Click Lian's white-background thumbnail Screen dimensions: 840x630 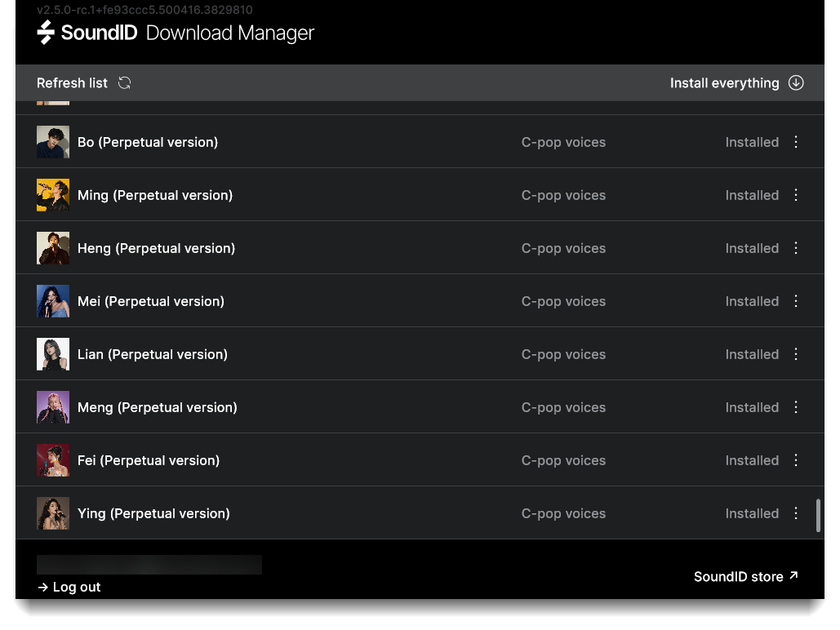(x=53, y=354)
